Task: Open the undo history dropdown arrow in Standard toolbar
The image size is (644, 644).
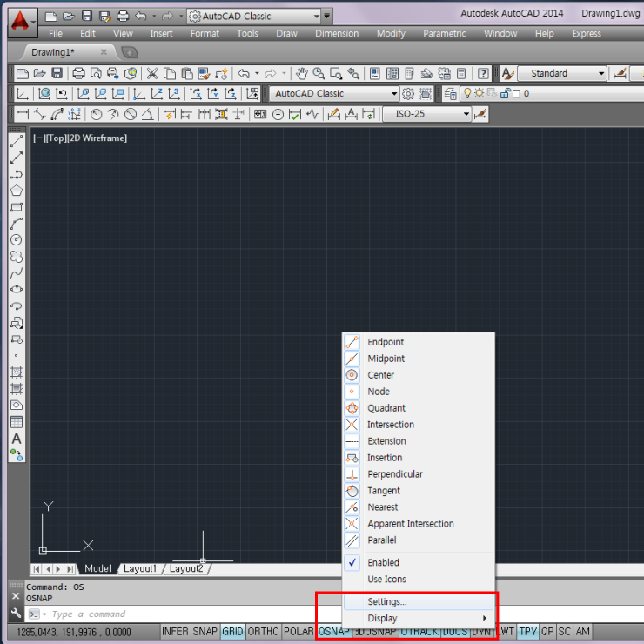Action: click(257, 73)
